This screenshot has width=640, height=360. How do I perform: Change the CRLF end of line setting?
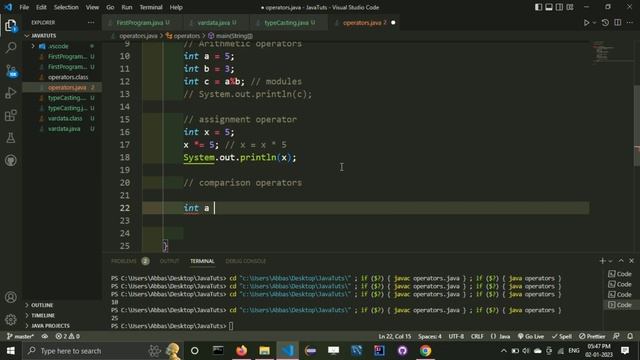click(477, 336)
